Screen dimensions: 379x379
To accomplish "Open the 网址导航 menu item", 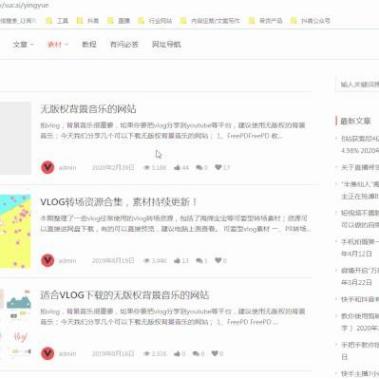I will pyautogui.click(x=166, y=44).
